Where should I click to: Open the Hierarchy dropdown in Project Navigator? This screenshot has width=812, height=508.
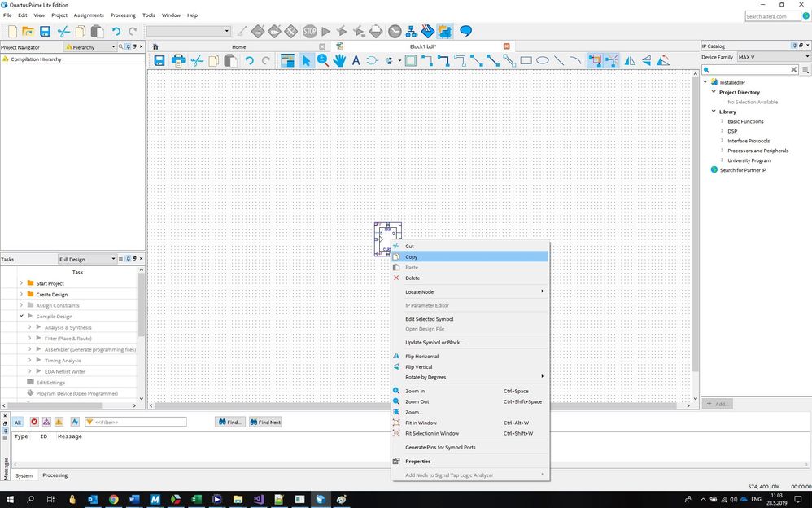click(89, 47)
